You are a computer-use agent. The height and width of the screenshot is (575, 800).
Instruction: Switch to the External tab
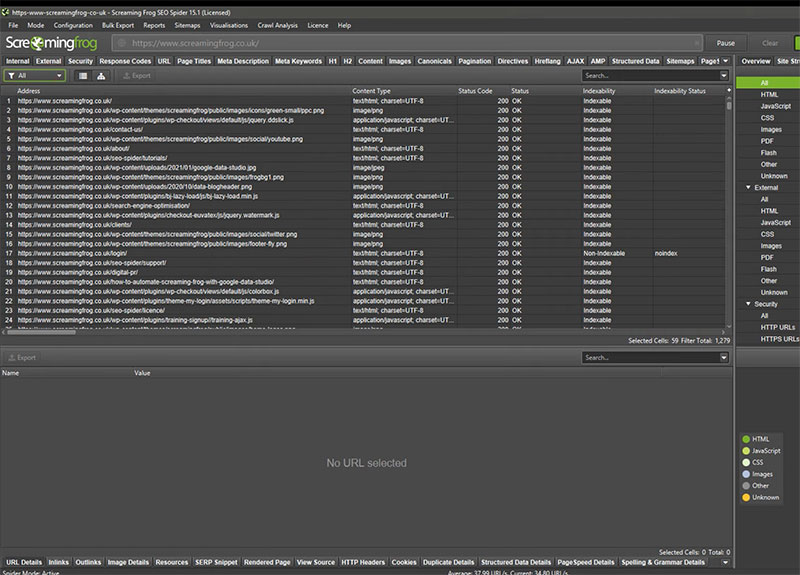click(48, 61)
